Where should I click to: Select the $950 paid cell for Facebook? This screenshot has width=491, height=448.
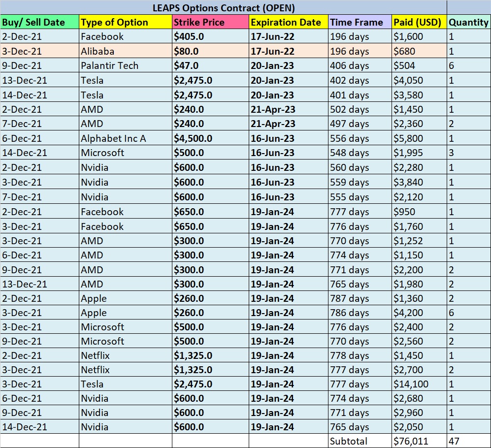coord(419,212)
